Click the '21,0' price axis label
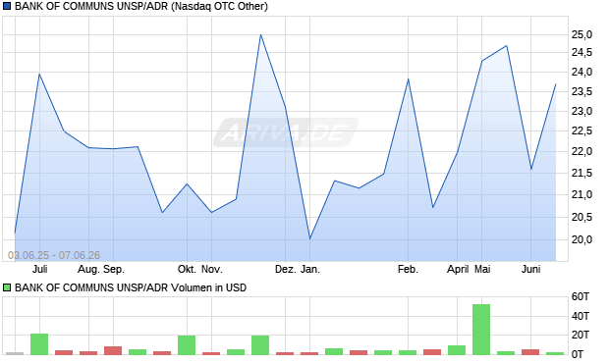 [x=581, y=195]
